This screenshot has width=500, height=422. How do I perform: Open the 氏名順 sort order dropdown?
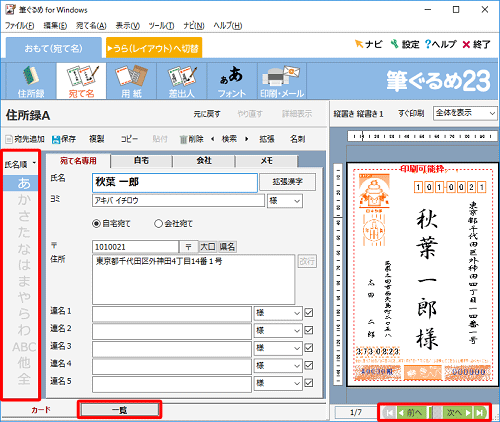(x=20, y=164)
